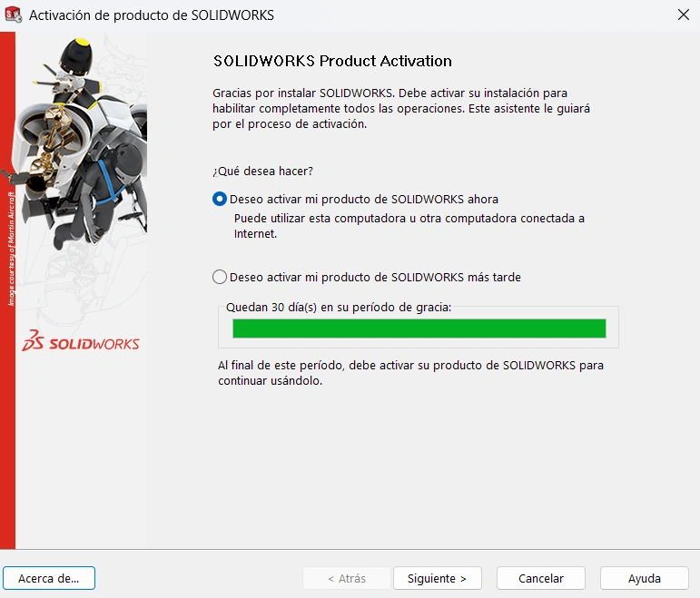Click the SOLIDWORKS logo in the sidebar
This screenshot has width=700, height=598.
[x=81, y=341]
